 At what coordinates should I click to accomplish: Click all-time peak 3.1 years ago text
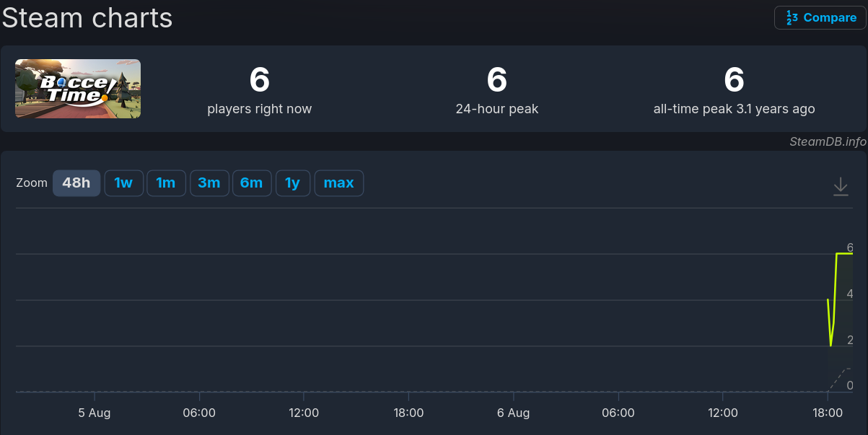(734, 109)
